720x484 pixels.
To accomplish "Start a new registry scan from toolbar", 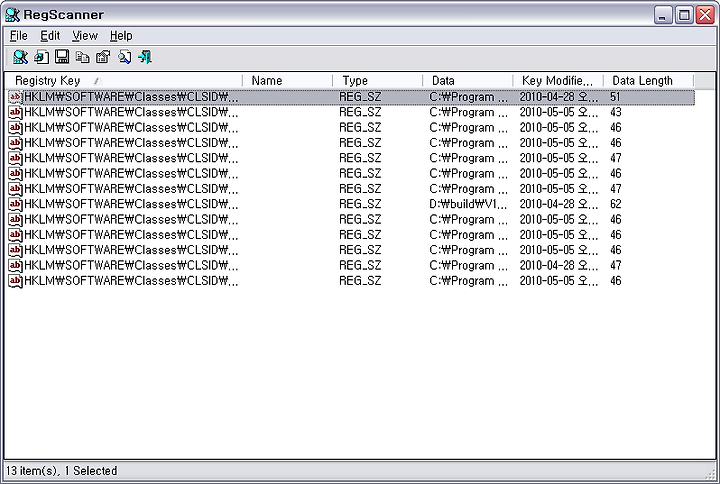I will [x=20, y=57].
